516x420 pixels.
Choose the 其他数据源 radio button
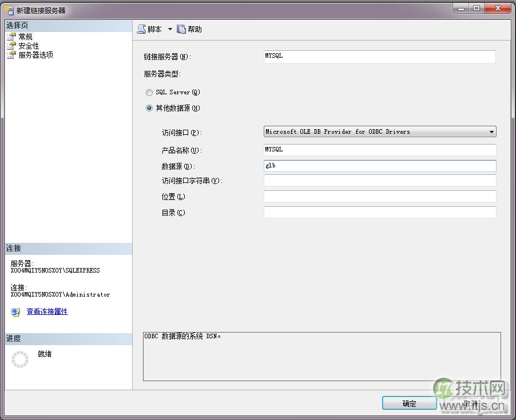coord(149,108)
